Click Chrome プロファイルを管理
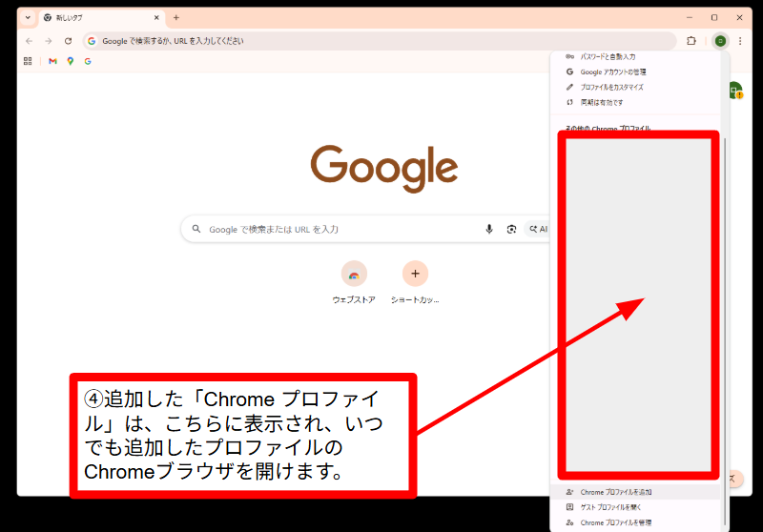The image size is (763, 532). (x=615, y=522)
